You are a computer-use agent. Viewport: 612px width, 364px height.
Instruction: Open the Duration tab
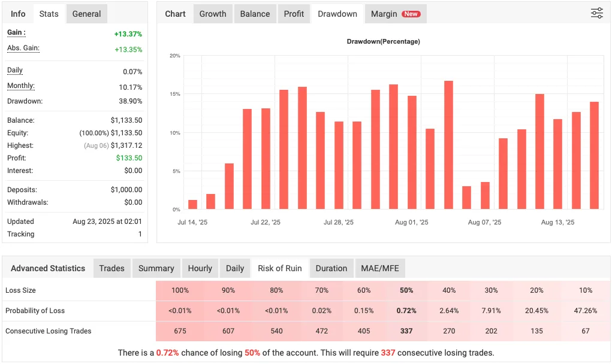click(331, 268)
